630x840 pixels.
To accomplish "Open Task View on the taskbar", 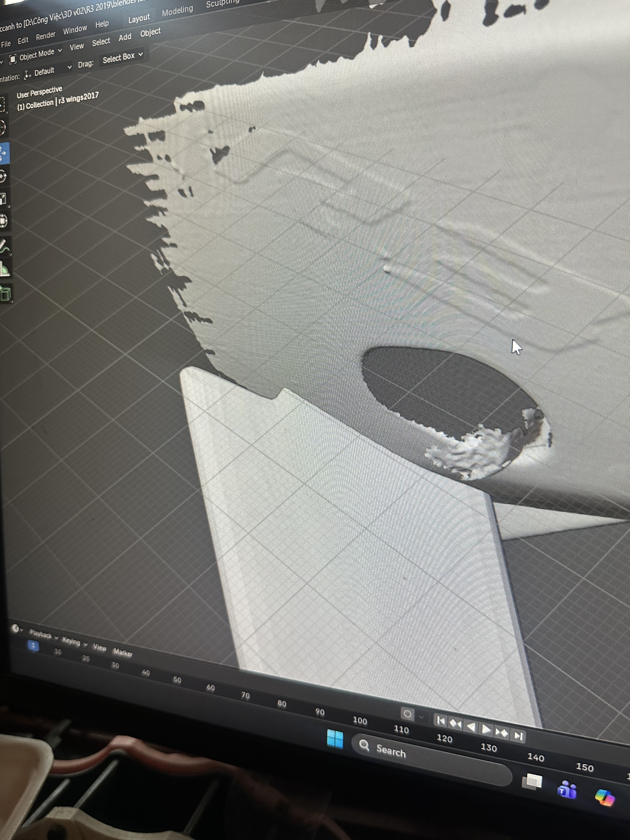I will [532, 781].
